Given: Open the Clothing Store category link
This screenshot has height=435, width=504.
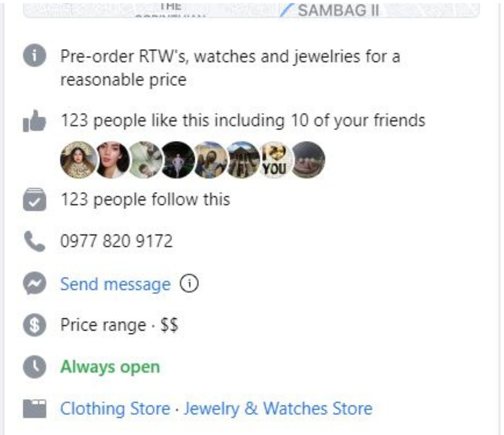Looking at the screenshot, I should point(115,409).
